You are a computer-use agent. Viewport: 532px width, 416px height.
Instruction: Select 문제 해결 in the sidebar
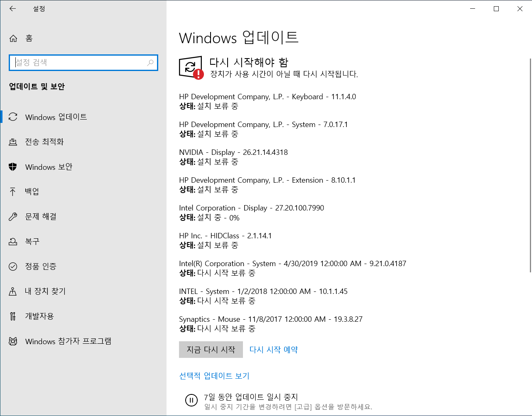pos(83,217)
